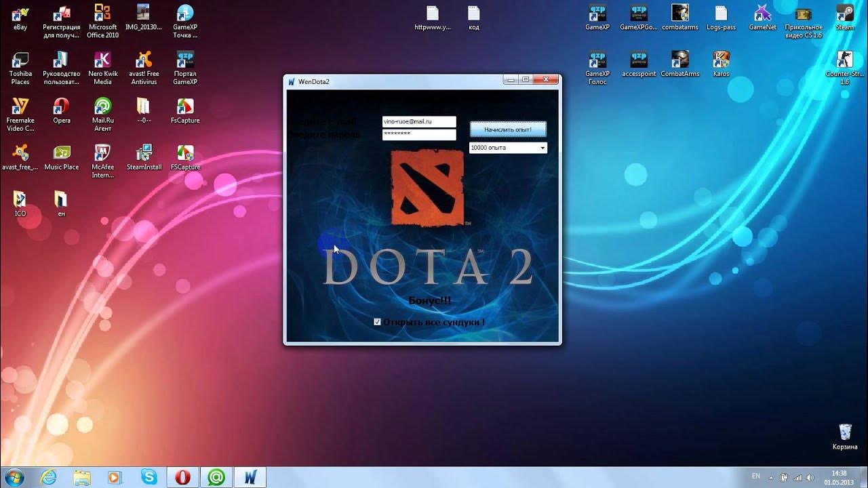Viewport: 868px width, 488px height.
Task: Select the GameXPGo... desktop shortcut
Action: click(639, 18)
